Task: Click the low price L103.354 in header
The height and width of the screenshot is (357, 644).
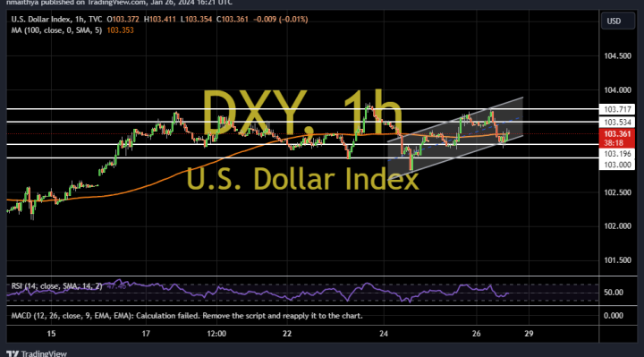Action: (x=196, y=20)
